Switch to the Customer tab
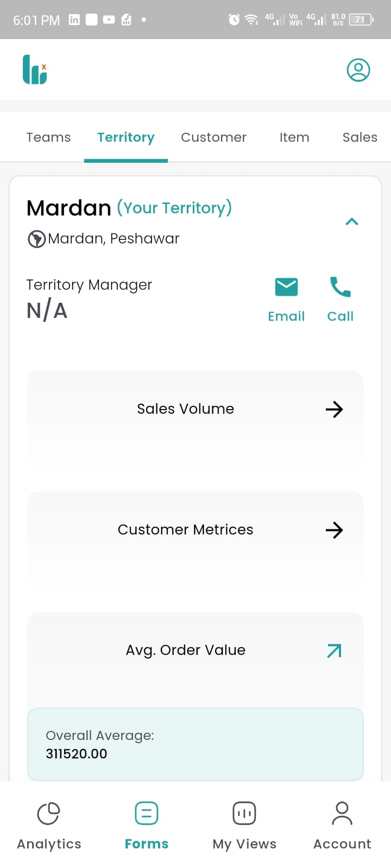391x868 pixels. tap(213, 137)
